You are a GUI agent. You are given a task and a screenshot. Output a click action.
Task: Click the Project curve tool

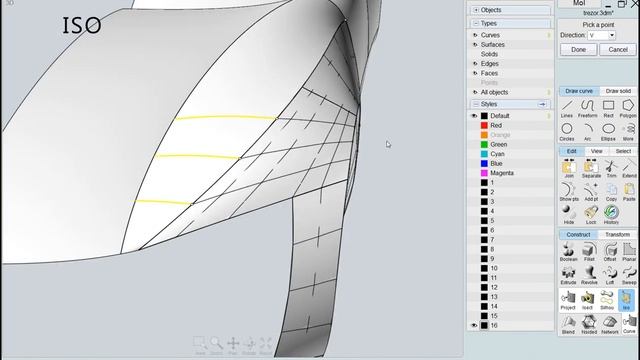click(x=568, y=300)
